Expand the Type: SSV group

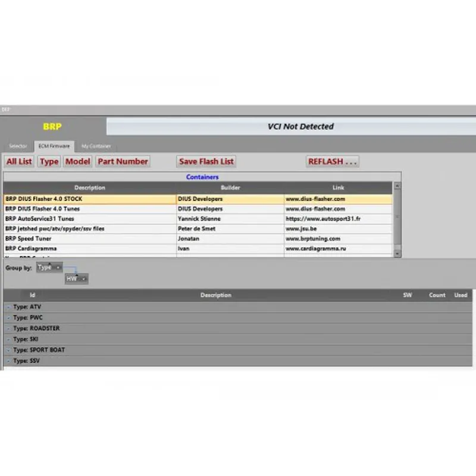click(8, 361)
